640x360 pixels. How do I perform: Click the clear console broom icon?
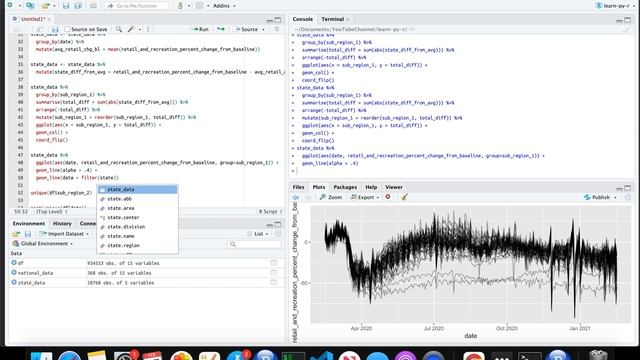pyautogui.click(x=627, y=29)
